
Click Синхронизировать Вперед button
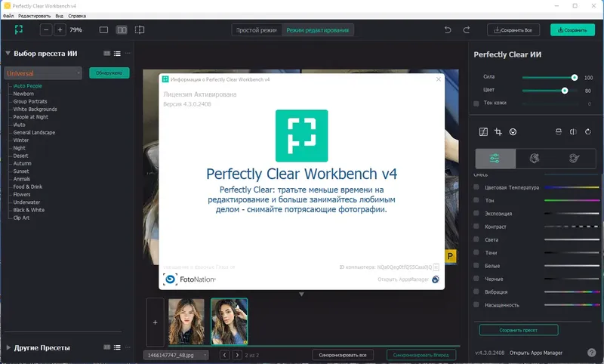pyautogui.click(x=421, y=355)
